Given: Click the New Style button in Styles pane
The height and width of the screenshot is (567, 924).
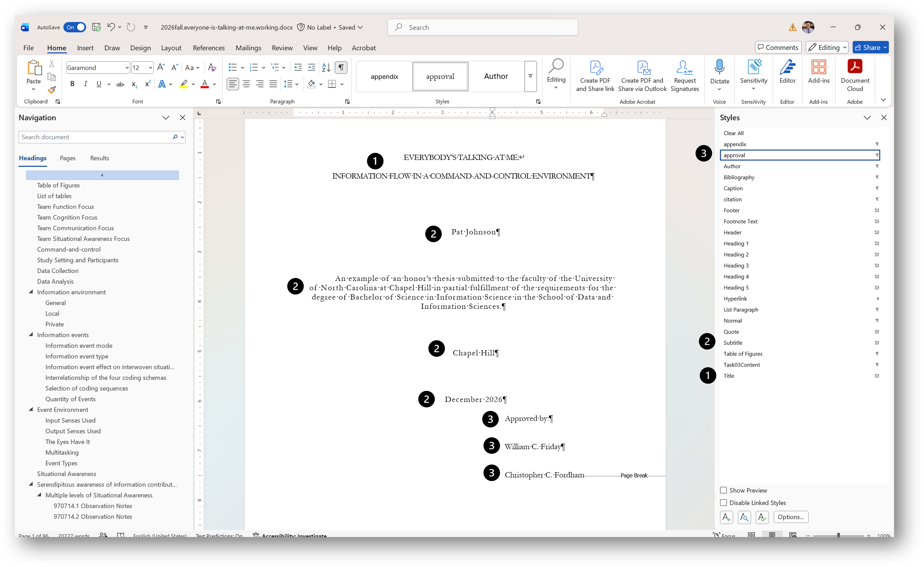Looking at the screenshot, I should coord(726,517).
